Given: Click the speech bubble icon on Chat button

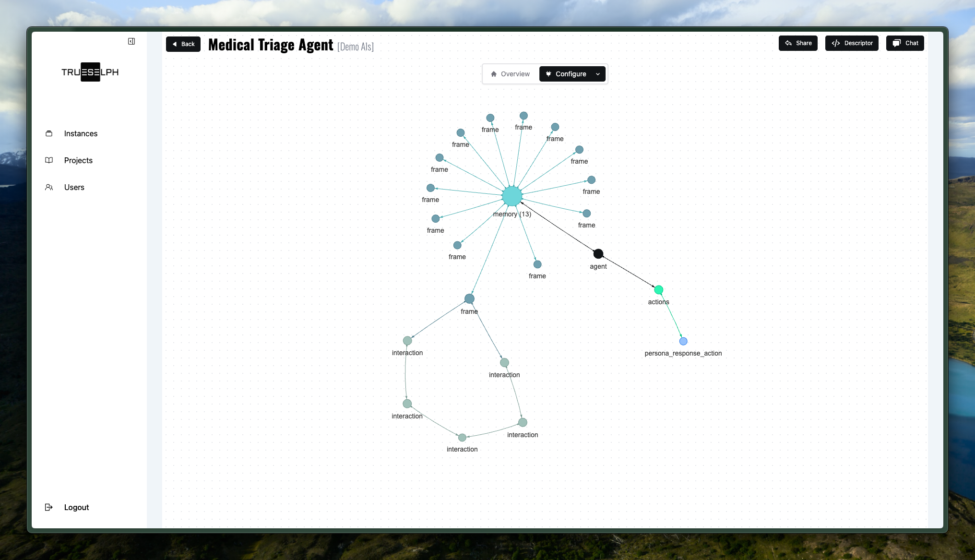Looking at the screenshot, I should point(896,43).
